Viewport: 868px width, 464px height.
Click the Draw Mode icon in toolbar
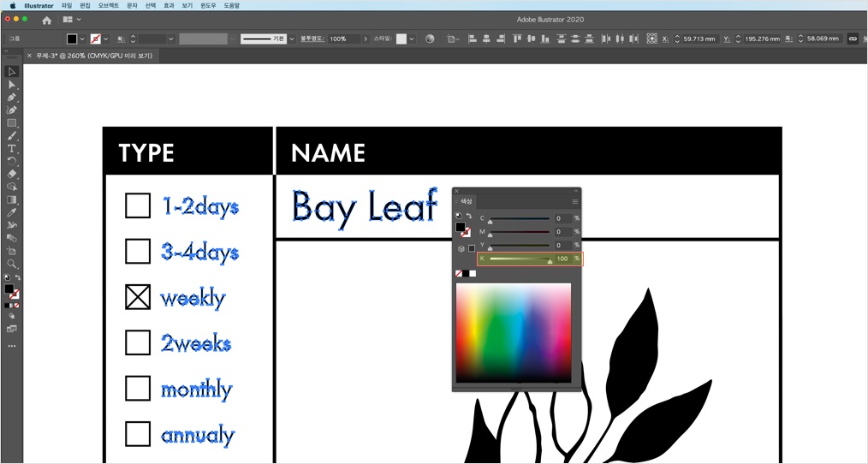[11, 316]
